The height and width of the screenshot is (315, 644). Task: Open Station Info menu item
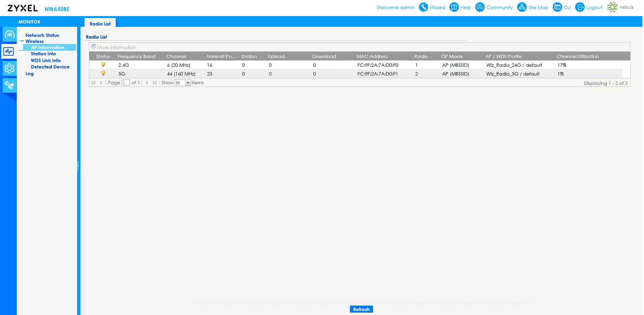[43, 54]
